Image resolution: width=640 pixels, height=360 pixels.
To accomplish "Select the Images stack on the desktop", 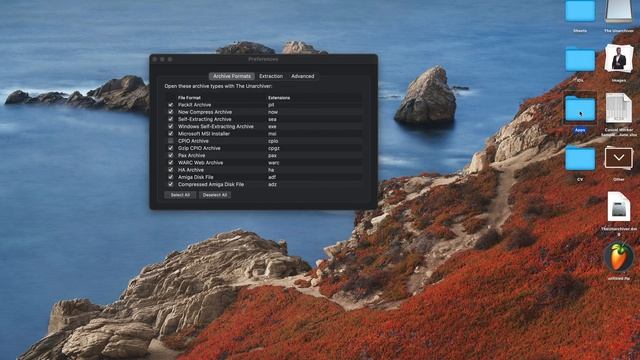I will (619, 58).
